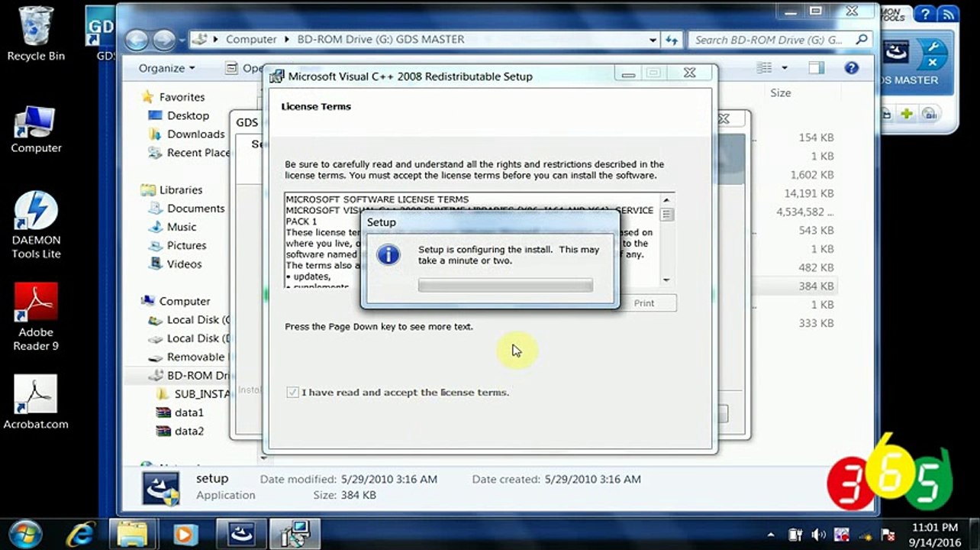Open Acrobat.com desktop shortcut
The width and height of the screenshot is (980, 550).
(x=36, y=403)
